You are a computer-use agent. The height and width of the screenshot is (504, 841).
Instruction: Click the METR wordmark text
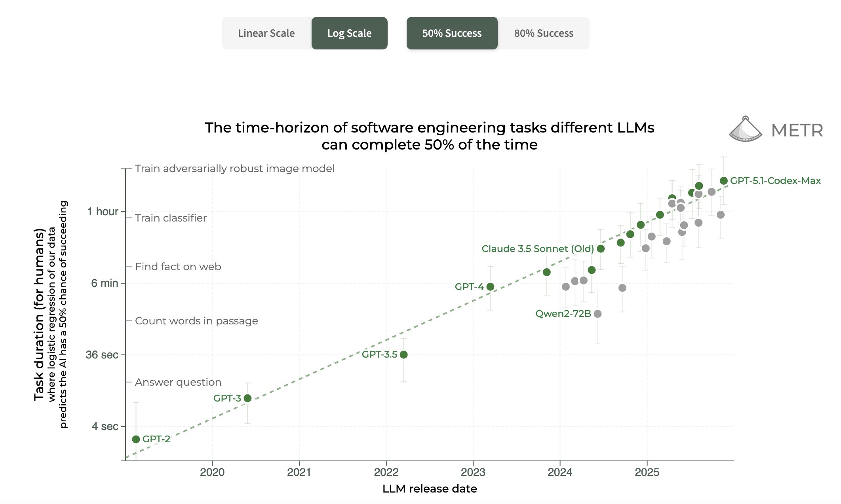click(x=797, y=131)
